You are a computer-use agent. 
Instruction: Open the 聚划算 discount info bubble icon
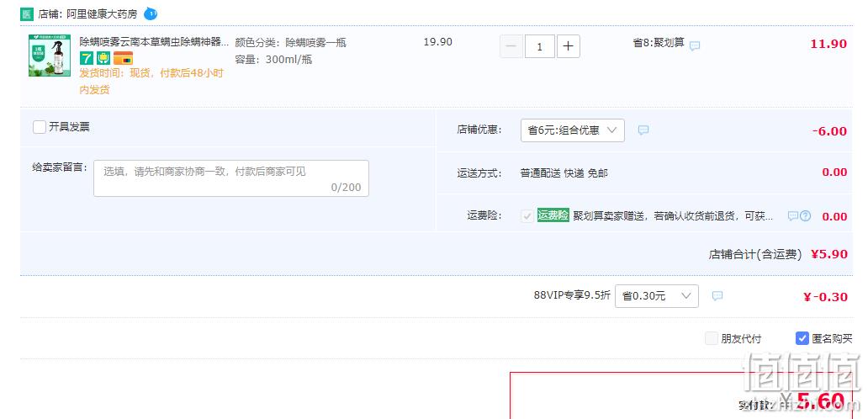695,46
